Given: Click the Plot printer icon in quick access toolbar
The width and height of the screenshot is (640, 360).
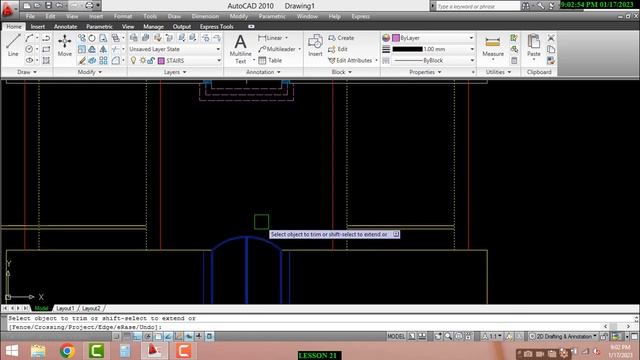Looking at the screenshot, I should pos(89,6).
